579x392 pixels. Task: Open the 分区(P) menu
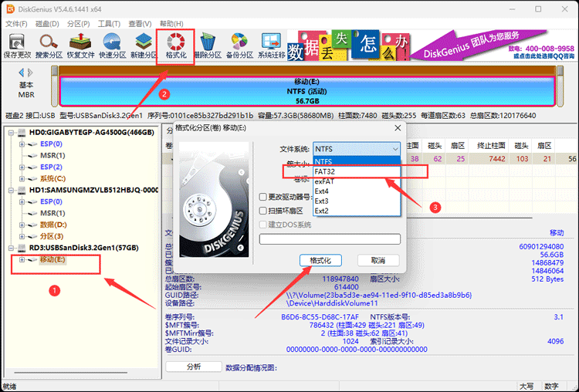[x=78, y=24]
